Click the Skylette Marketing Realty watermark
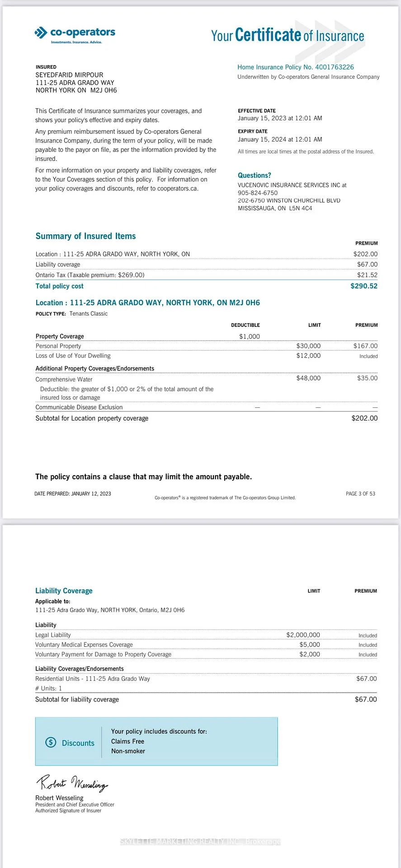401x868 pixels. pyautogui.click(x=200, y=841)
